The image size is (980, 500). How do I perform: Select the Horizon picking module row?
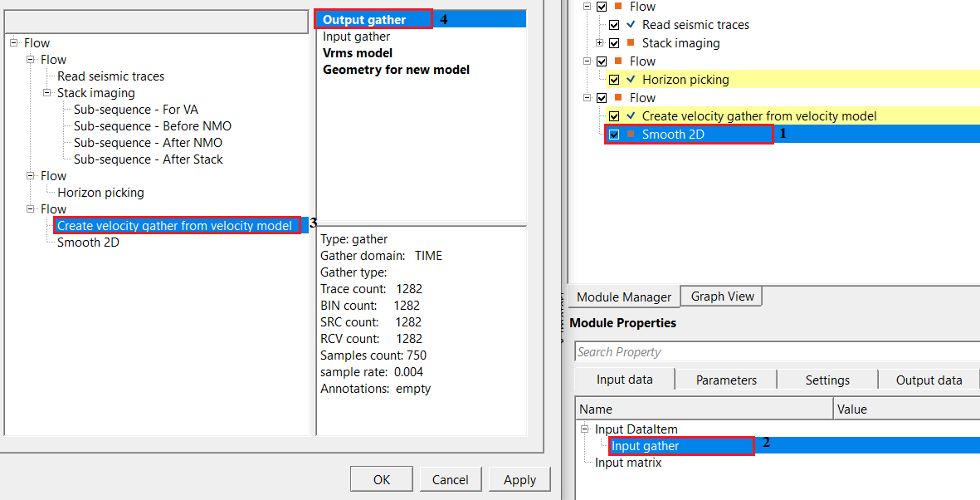pos(794,80)
